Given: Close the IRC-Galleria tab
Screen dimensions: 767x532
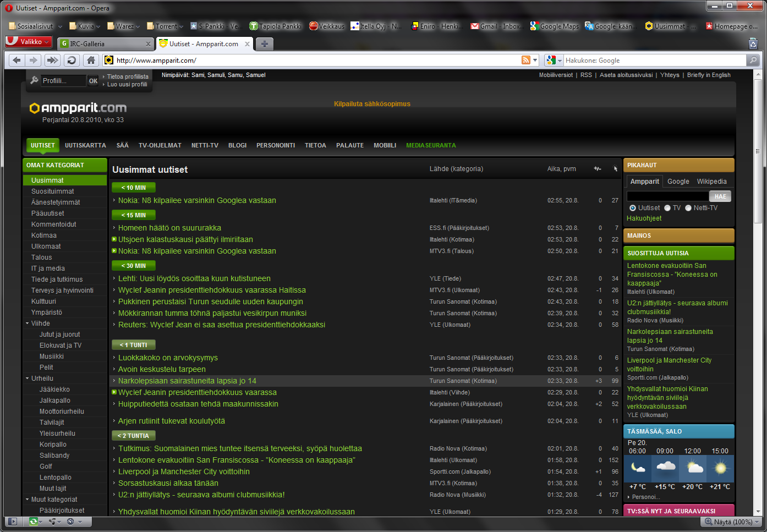Looking at the screenshot, I should tap(148, 44).
